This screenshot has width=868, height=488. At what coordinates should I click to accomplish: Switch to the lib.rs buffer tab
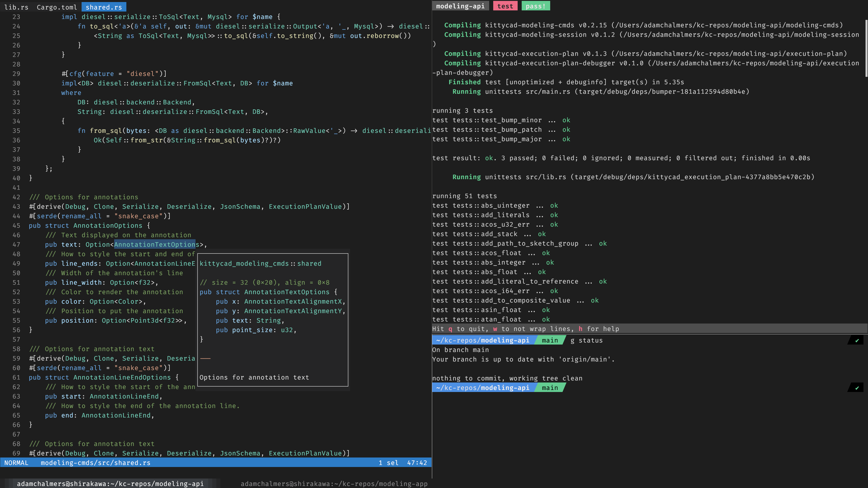16,7
